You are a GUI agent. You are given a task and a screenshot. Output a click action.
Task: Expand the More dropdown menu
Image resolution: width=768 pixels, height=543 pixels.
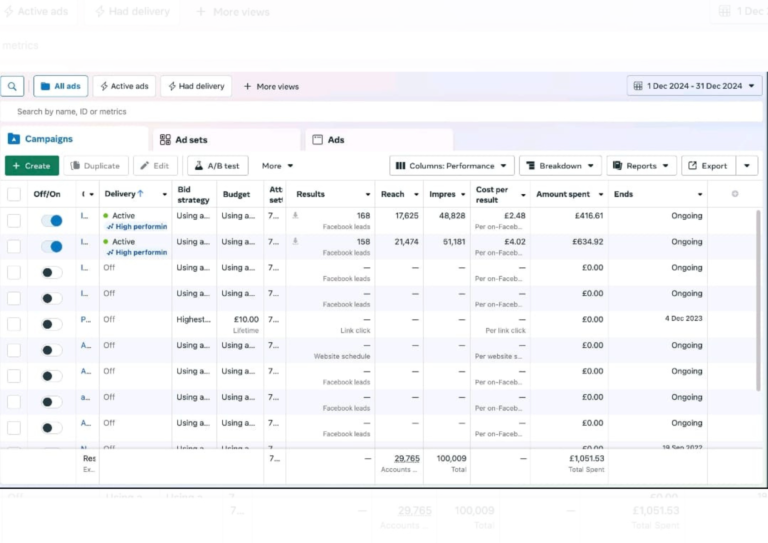tap(277, 166)
